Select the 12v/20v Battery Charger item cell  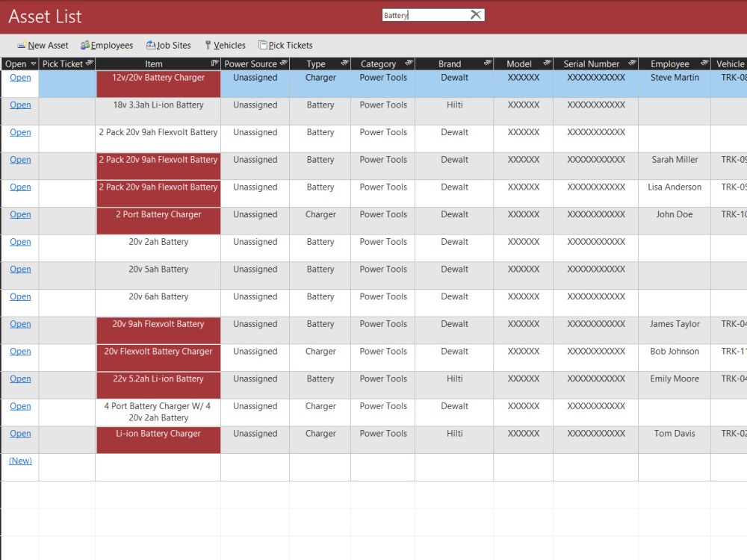pos(158,84)
